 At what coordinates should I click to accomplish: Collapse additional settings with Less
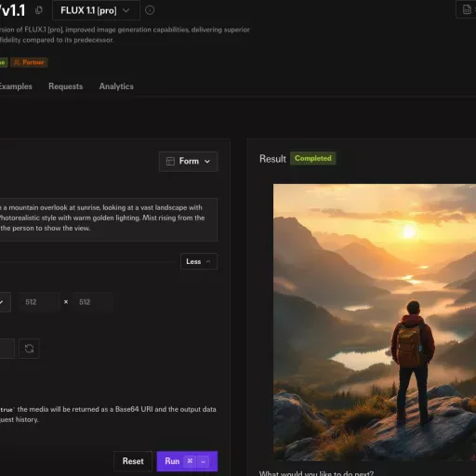pos(199,261)
